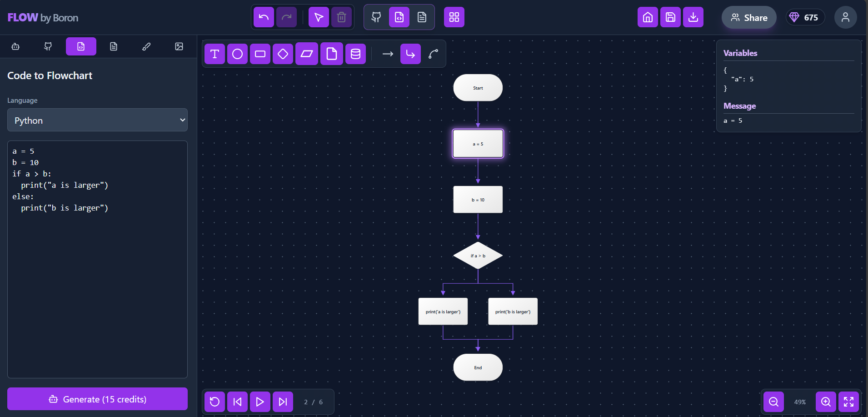The image size is (868, 417).
Task: Switch to the selection pointer tool
Action: pos(319,17)
